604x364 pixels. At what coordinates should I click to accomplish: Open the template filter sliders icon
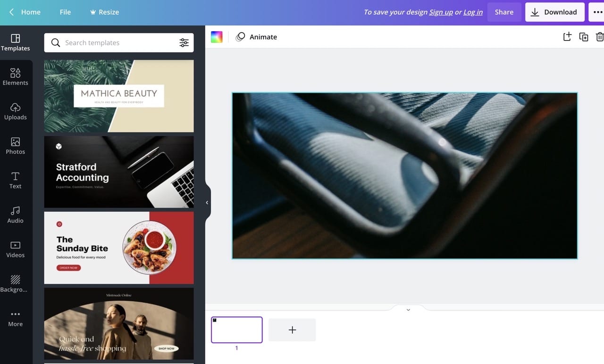184,43
